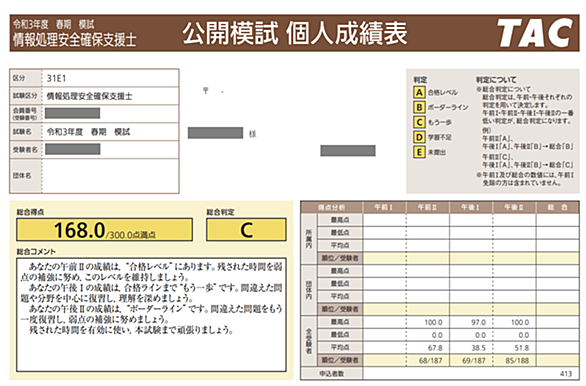The height and width of the screenshot is (386, 586).
Task: Click 最高点 label in 全受験者 section
Action: pos(340,322)
